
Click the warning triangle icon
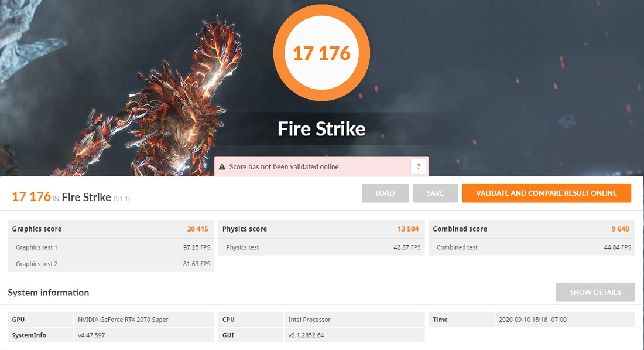click(222, 167)
